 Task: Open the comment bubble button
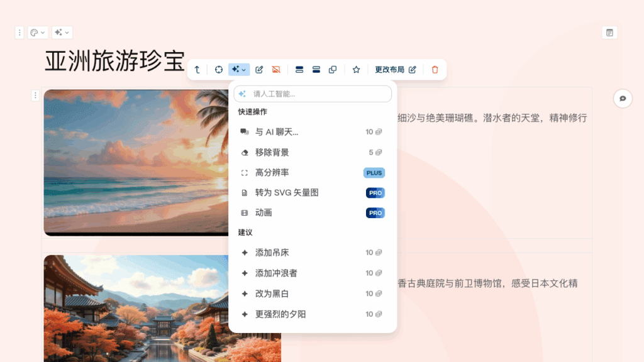tap(623, 99)
